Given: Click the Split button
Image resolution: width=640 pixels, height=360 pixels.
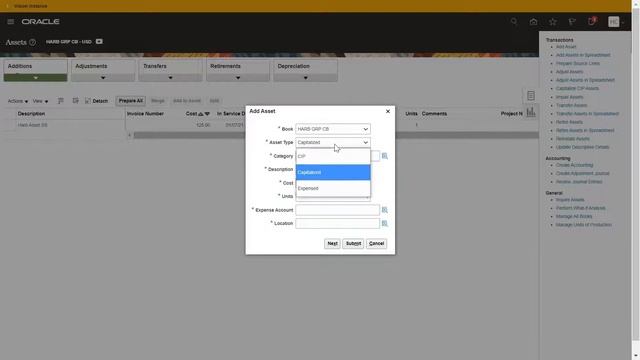Looking at the screenshot, I should [214, 101].
